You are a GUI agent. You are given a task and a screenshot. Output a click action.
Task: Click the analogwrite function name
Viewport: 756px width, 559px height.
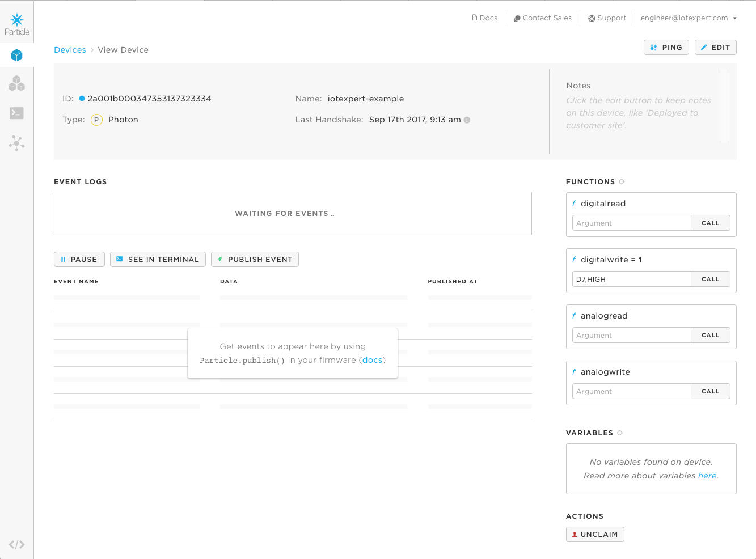[605, 372]
